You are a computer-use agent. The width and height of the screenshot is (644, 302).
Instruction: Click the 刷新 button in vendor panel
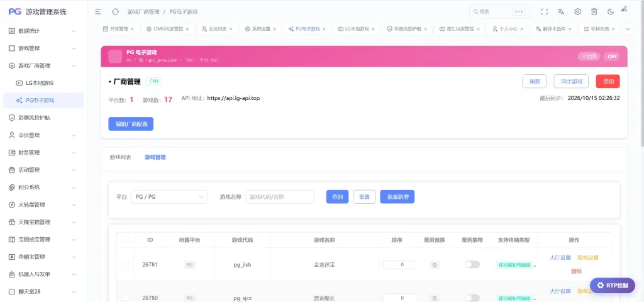(535, 81)
